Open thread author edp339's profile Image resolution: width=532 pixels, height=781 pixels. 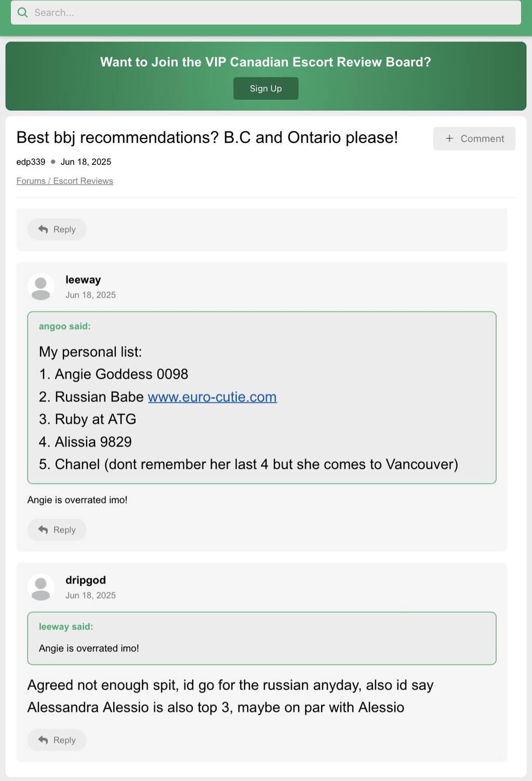[31, 162]
